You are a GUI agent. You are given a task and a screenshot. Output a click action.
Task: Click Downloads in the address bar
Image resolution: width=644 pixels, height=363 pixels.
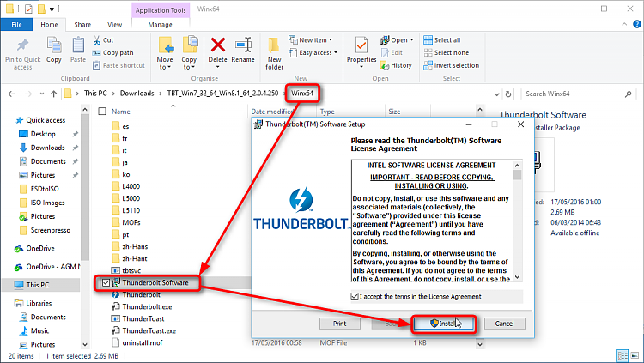point(137,94)
